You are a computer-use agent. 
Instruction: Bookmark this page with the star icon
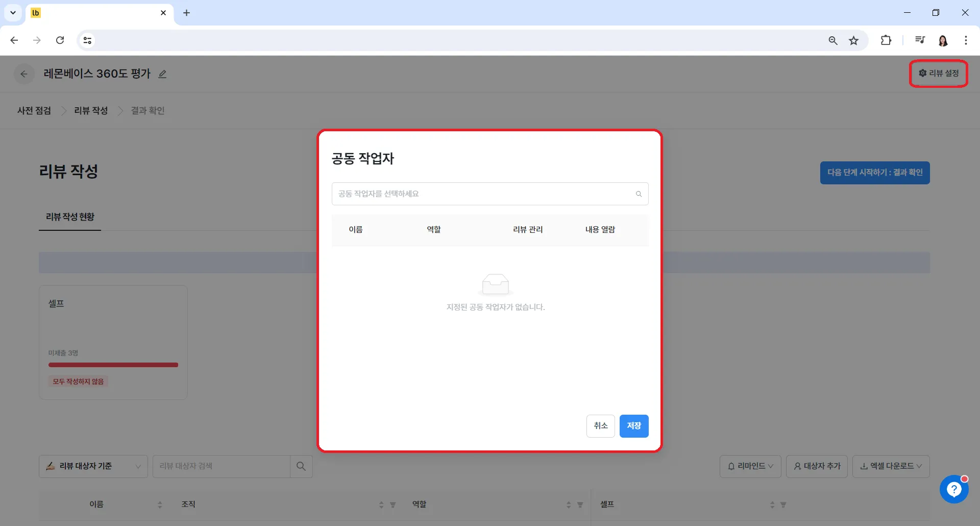854,40
